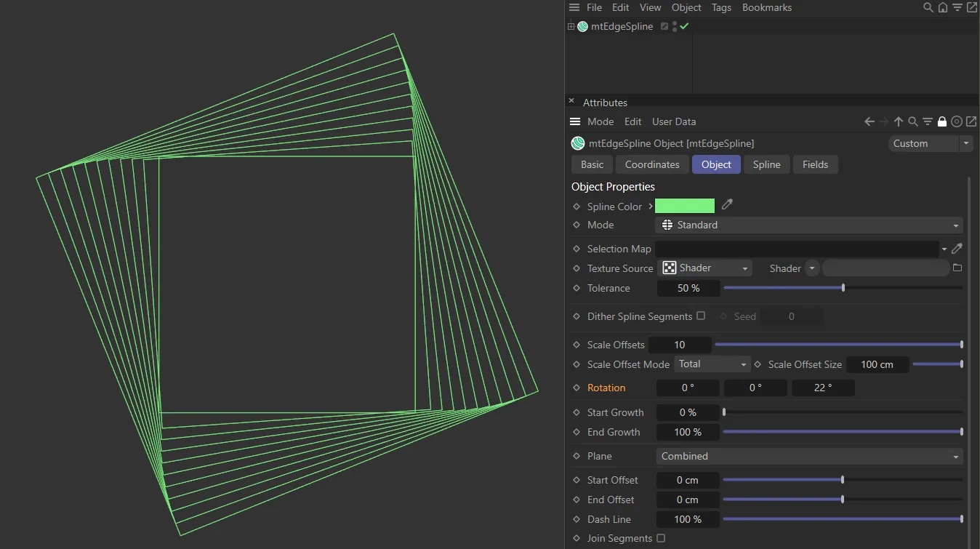Change Scale Offset Mode from Total
The image size is (980, 549).
711,364
